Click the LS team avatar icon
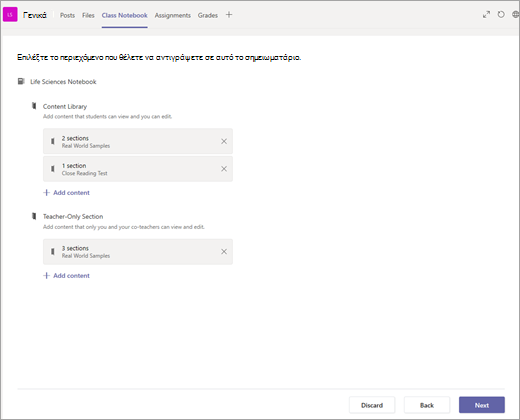This screenshot has height=420, width=520. point(10,15)
